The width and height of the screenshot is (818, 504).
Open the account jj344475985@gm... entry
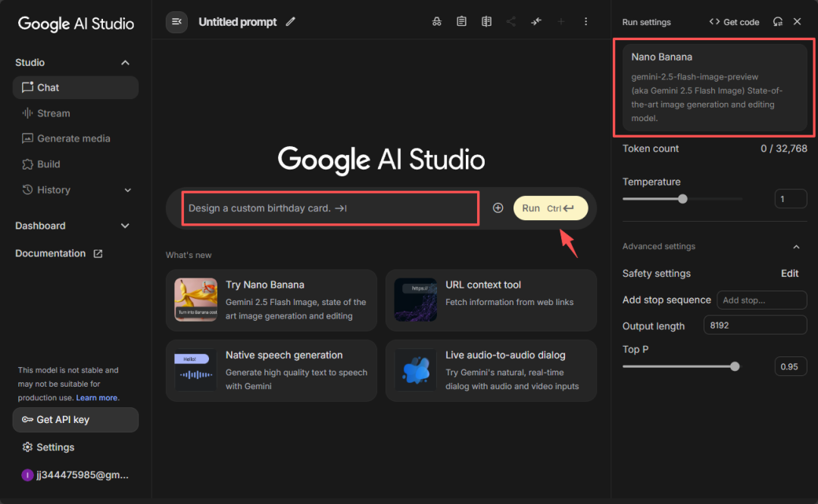[75, 474]
